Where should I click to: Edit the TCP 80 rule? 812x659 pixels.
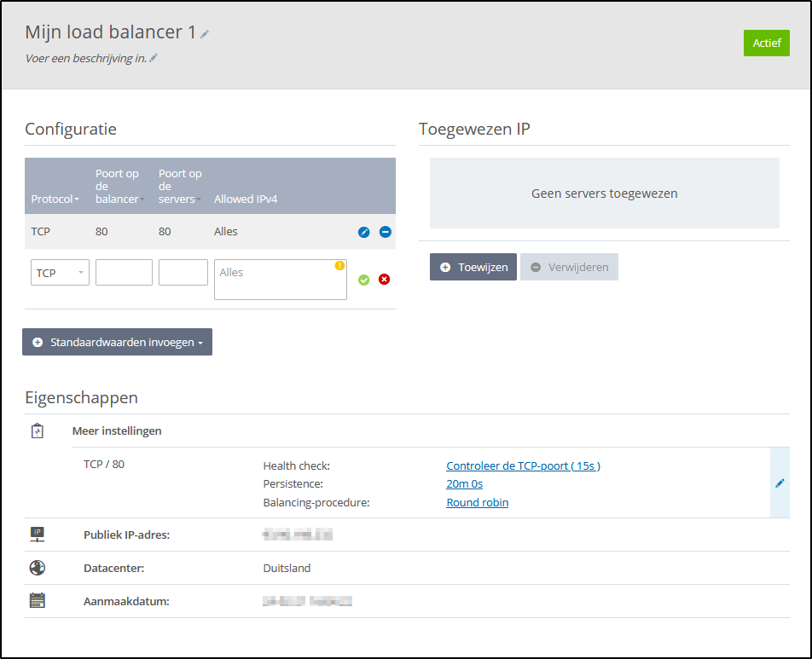coord(364,232)
